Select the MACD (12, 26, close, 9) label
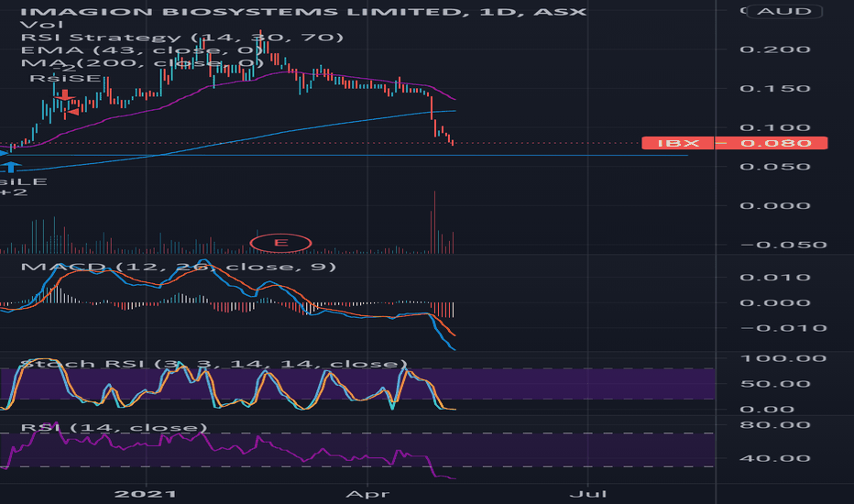The image size is (854, 504). point(178,267)
